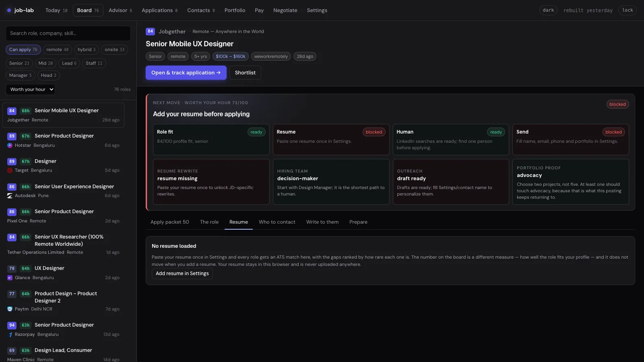Viewport: 644px width, 362px height.
Task: Toggle the Mid 20 level filter
Action: (x=45, y=63)
